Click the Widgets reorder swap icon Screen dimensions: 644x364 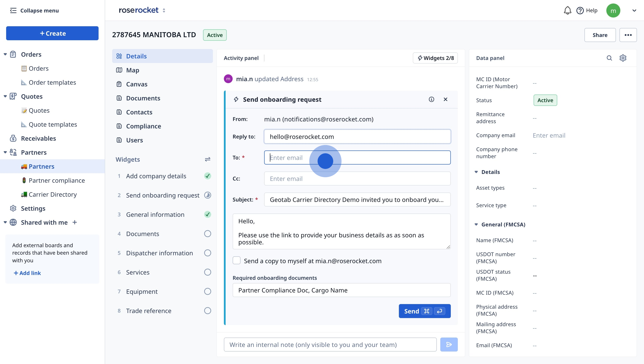(207, 159)
